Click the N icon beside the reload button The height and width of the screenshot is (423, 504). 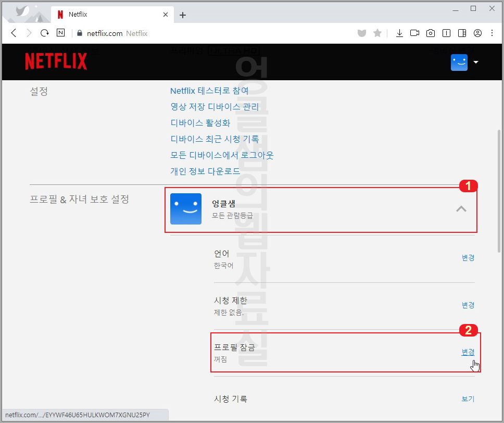coord(60,32)
